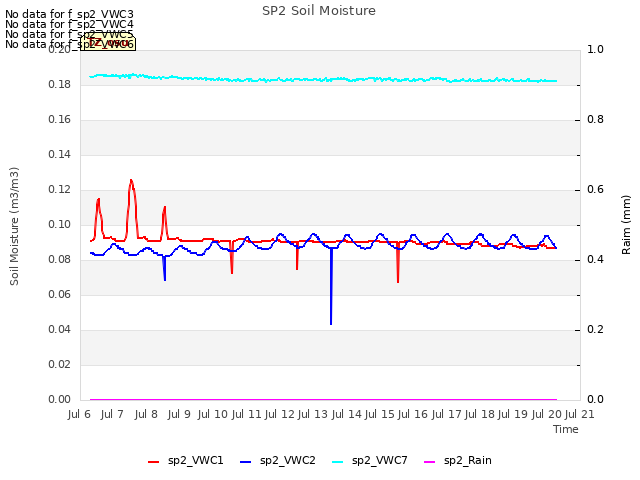Click the 0.18 left axis tick label
This screenshot has height=480, width=640.
pyautogui.click(x=59, y=84)
